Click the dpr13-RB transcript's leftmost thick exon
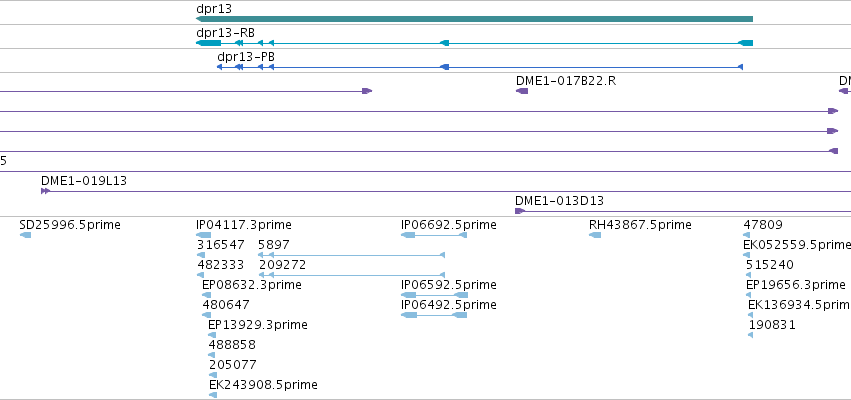 (208, 43)
